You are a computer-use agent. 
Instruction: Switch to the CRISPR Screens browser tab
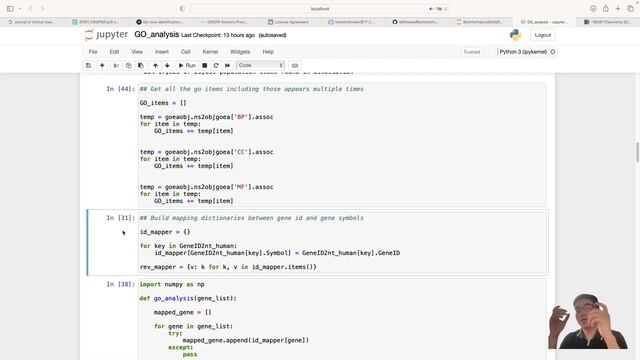click(x=224, y=22)
